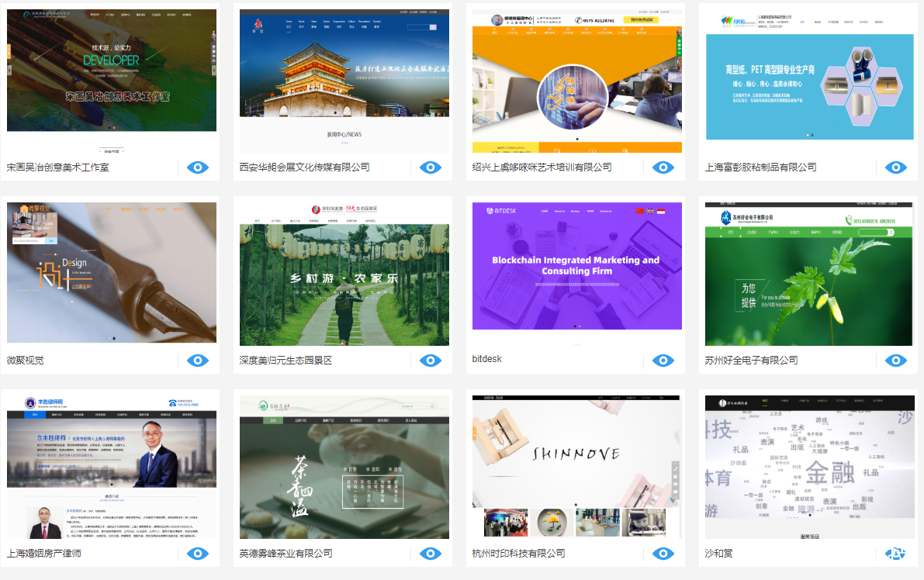Click eye icon for 微聚视觉
The width and height of the screenshot is (924, 580).
[x=198, y=361]
